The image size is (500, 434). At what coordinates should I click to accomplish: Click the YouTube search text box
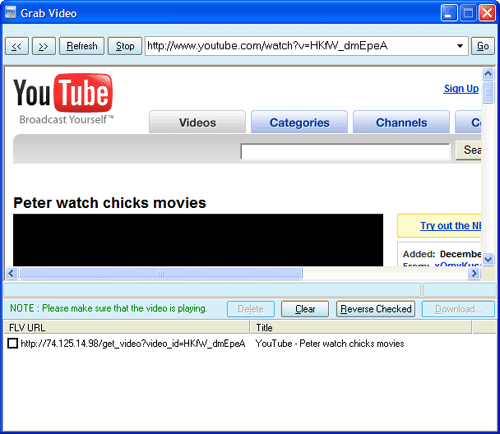coord(345,152)
